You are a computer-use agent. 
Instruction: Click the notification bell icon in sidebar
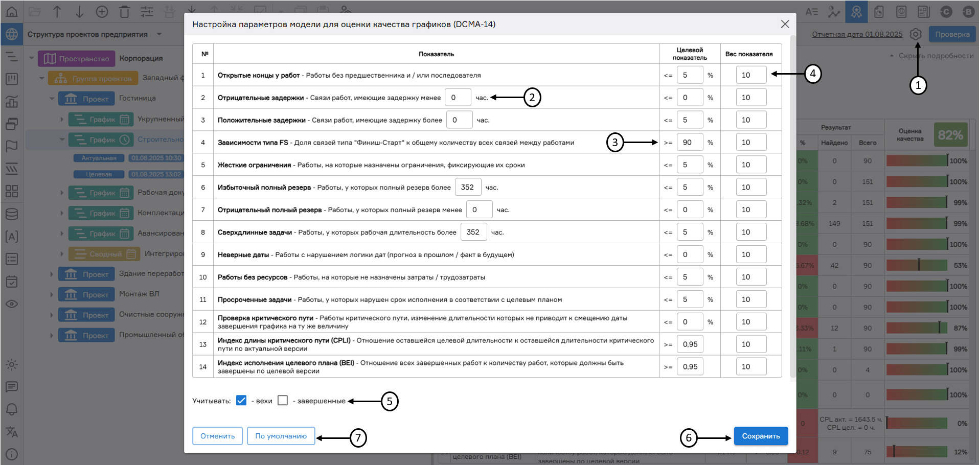[11, 409]
